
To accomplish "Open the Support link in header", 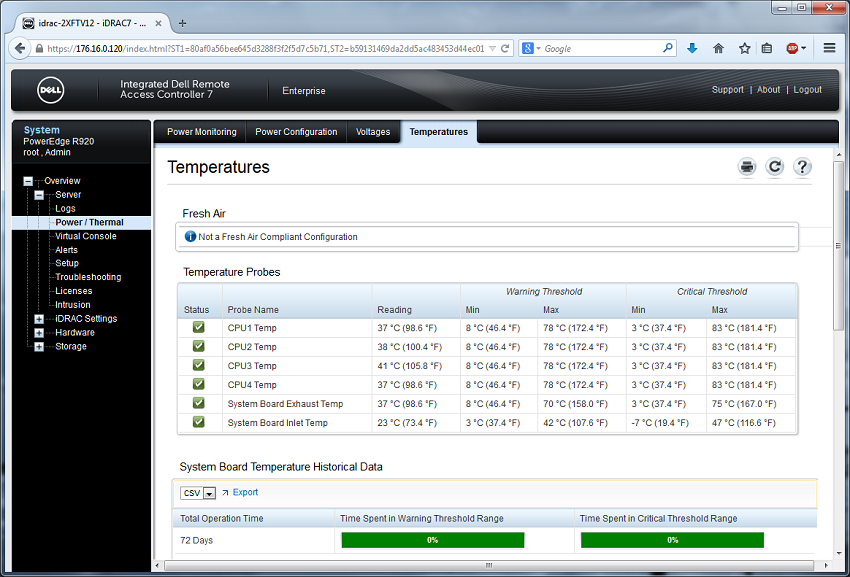I will tap(727, 89).
